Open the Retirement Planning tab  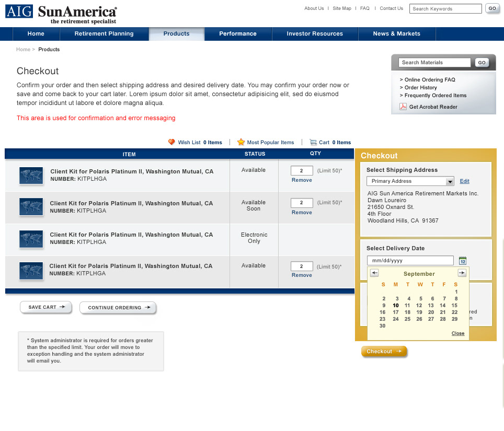click(x=104, y=34)
